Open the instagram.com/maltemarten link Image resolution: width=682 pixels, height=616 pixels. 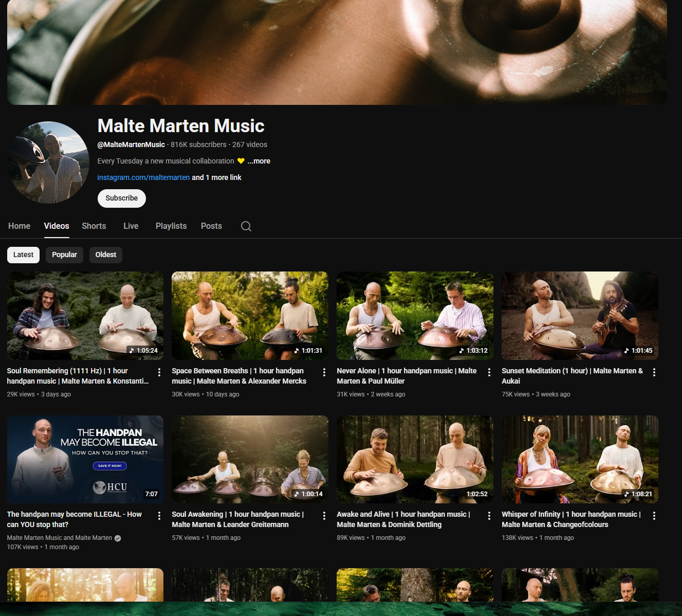143,177
